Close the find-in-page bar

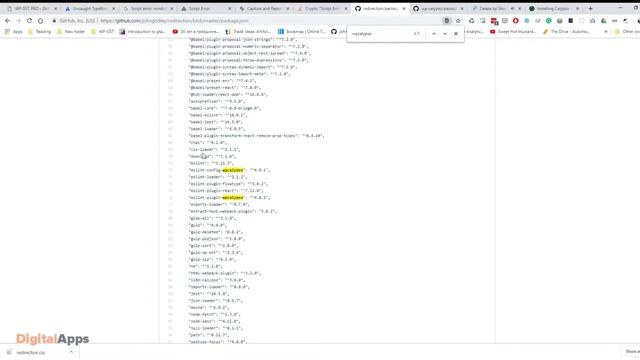[456, 34]
